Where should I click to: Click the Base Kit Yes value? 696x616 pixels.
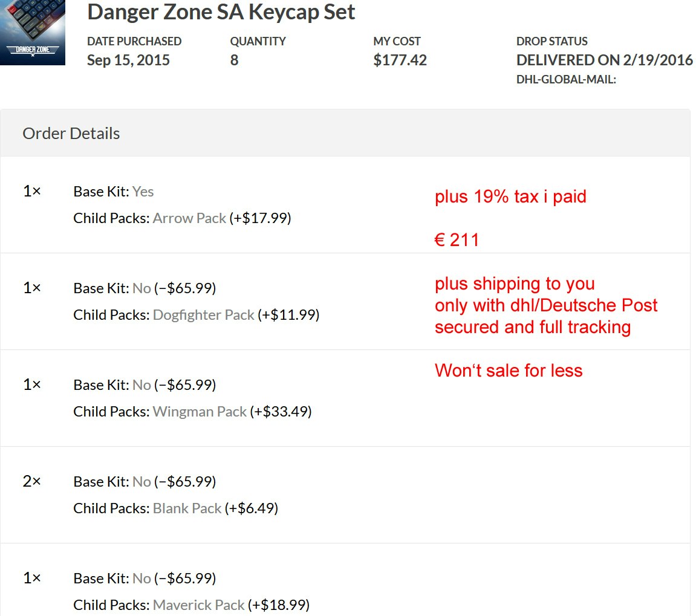point(143,192)
